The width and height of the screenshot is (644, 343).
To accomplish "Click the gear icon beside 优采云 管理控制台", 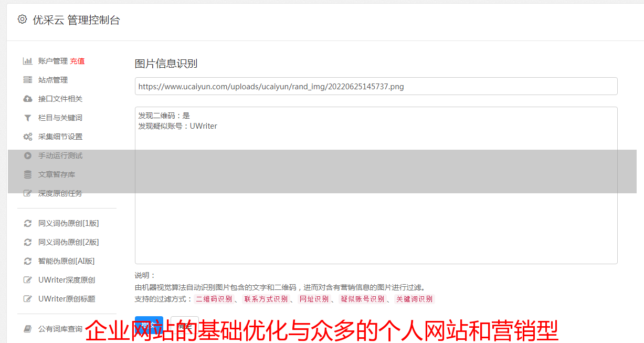I will [x=22, y=19].
